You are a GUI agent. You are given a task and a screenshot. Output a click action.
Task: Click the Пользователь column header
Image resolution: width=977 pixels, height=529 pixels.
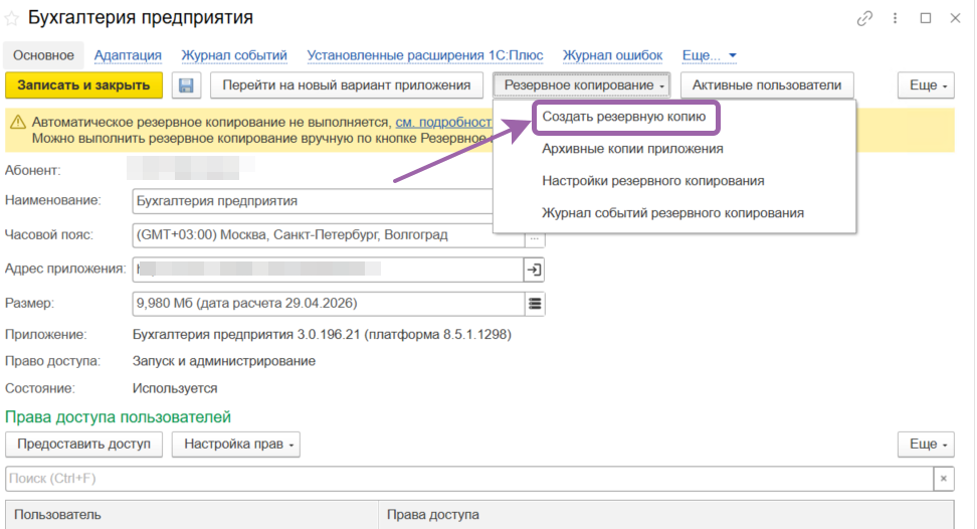pos(192,515)
